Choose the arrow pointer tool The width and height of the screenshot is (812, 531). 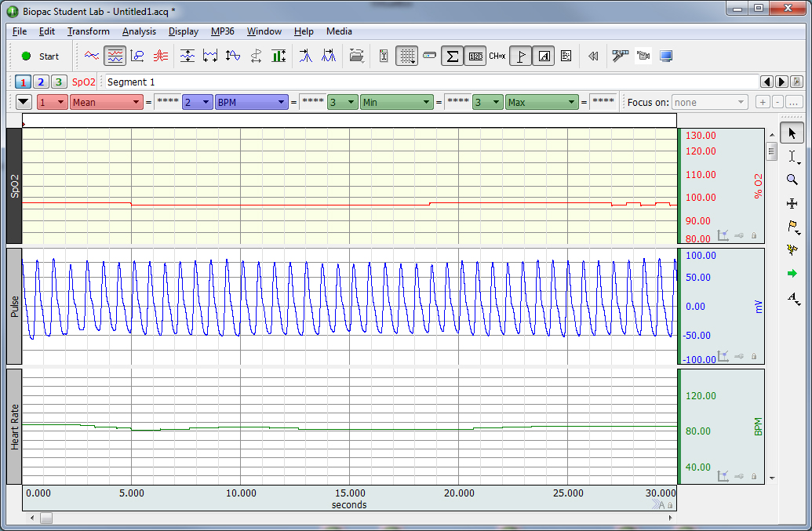(x=792, y=133)
